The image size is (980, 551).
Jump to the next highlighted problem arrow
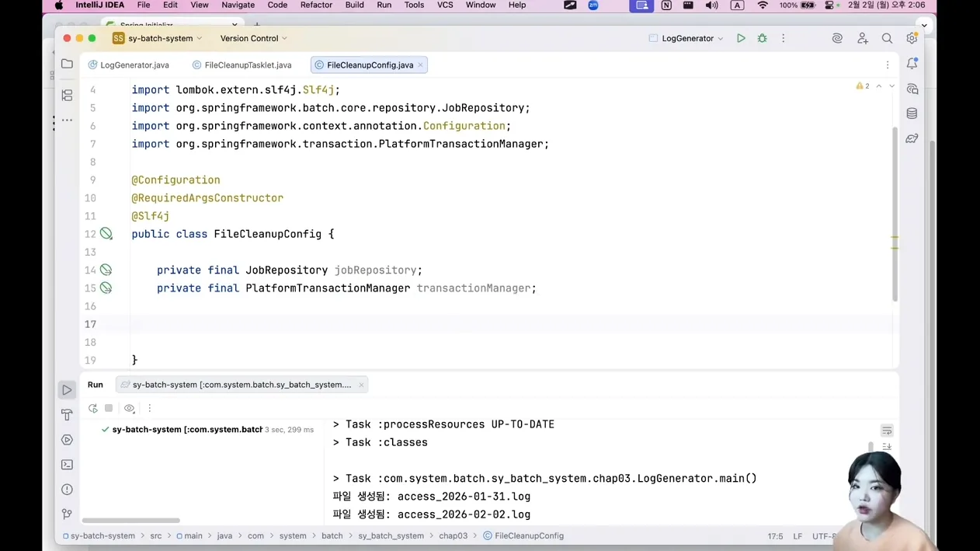[x=891, y=86]
